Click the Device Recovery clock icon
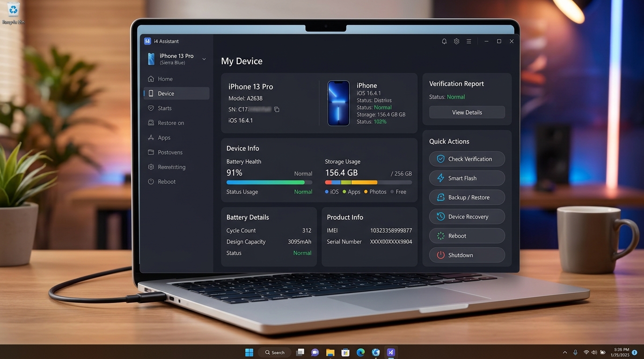Viewport: 644px width, 359px height. pyautogui.click(x=440, y=216)
